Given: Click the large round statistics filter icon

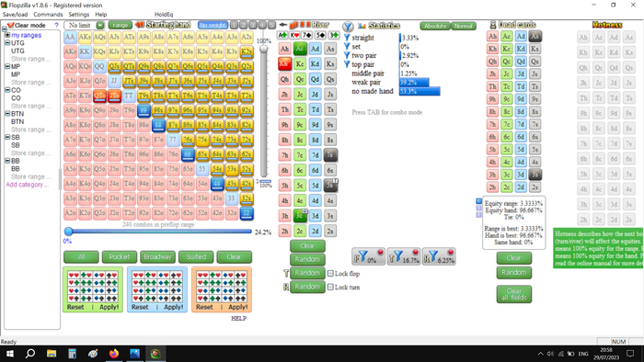Looking at the screenshot, I should [x=348, y=27].
